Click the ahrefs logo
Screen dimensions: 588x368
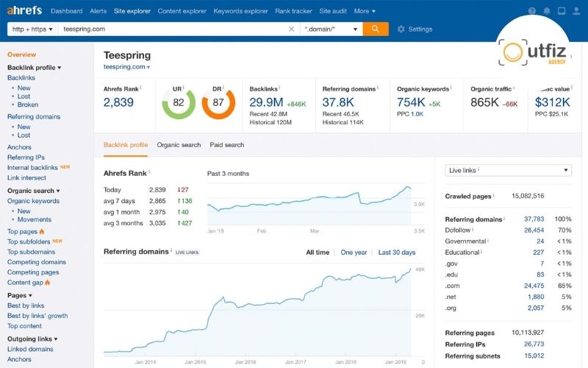point(24,10)
